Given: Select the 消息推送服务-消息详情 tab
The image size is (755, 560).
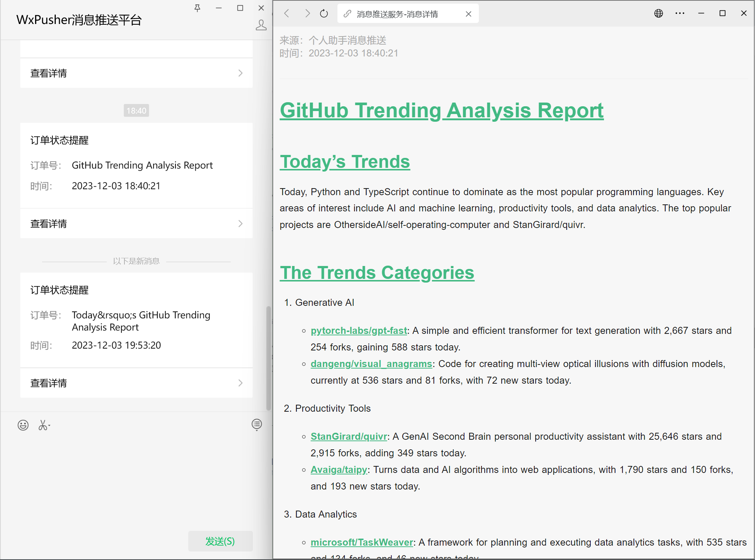Looking at the screenshot, I should (397, 14).
